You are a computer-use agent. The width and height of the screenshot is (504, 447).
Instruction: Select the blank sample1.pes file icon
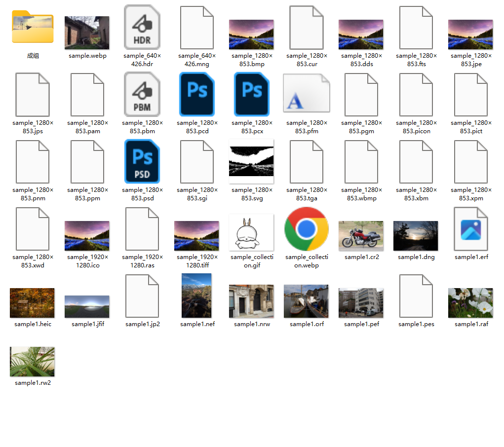416,297
